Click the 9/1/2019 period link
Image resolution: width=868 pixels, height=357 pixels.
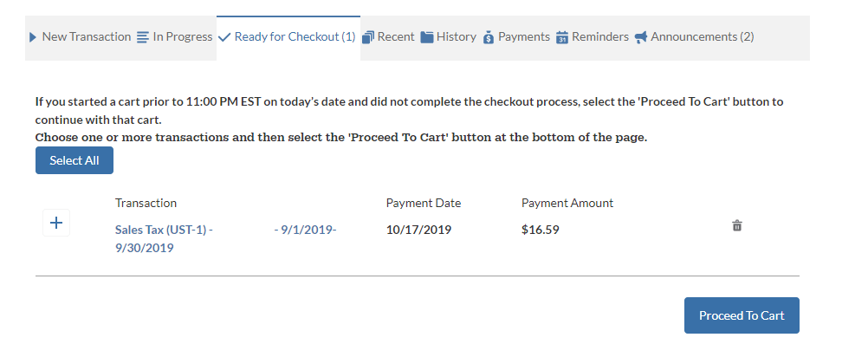point(305,230)
